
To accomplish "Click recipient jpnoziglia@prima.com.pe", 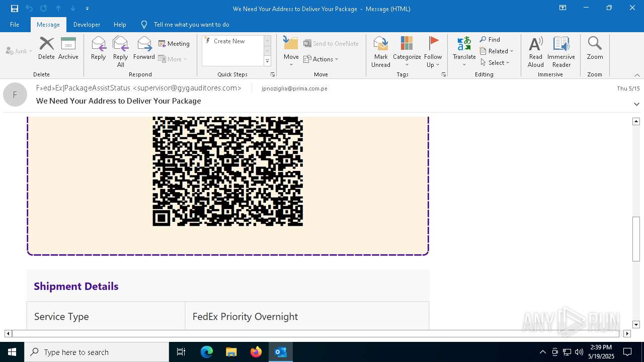I will tap(294, 88).
